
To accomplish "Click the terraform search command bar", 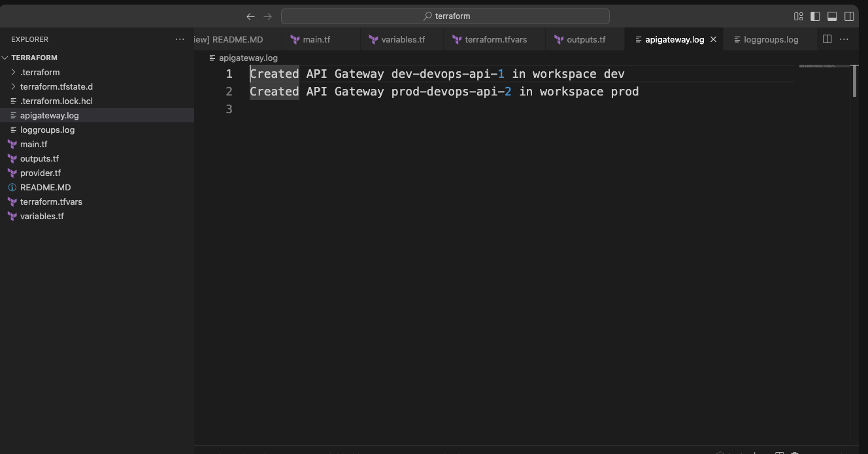I will coord(445,16).
